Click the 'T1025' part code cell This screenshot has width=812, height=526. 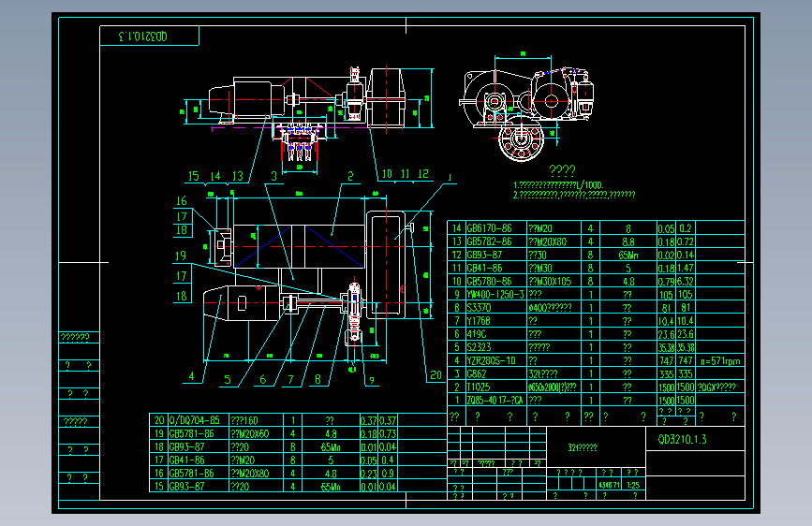click(x=478, y=387)
